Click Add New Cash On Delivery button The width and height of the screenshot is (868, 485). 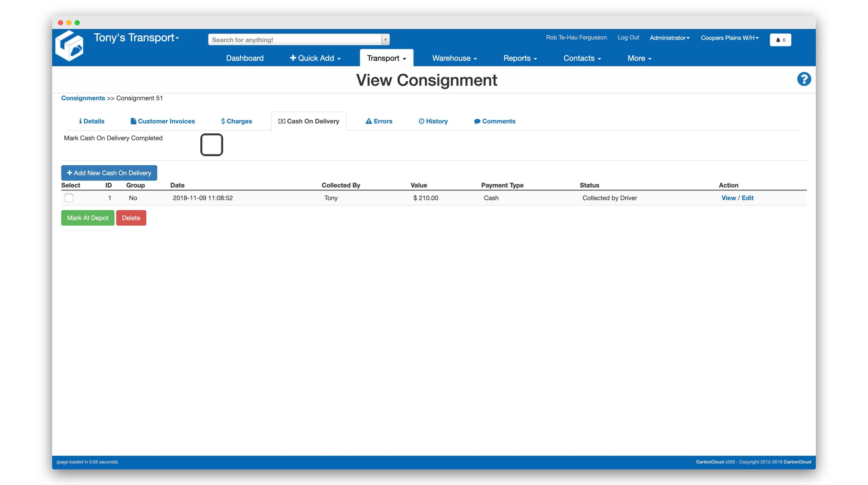click(109, 173)
